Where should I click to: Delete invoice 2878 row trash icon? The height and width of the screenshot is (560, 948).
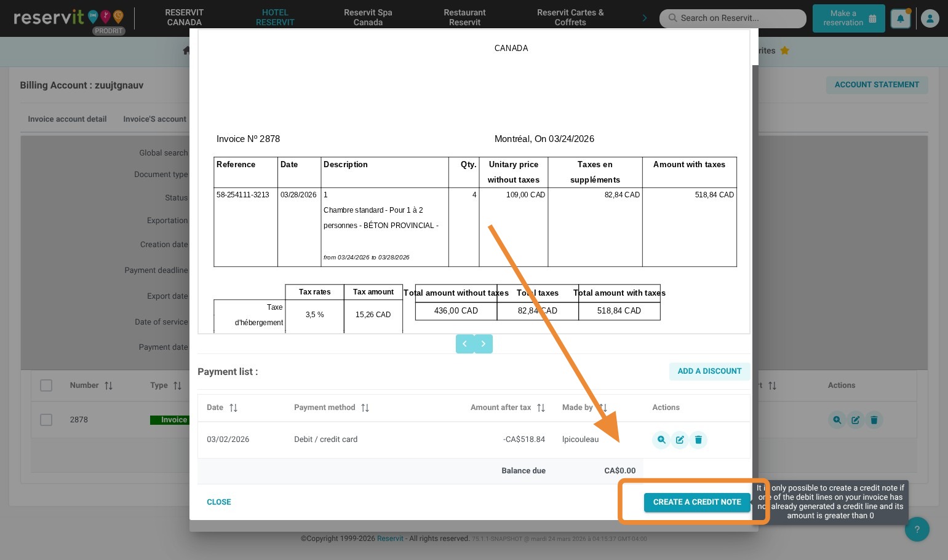pyautogui.click(x=874, y=420)
